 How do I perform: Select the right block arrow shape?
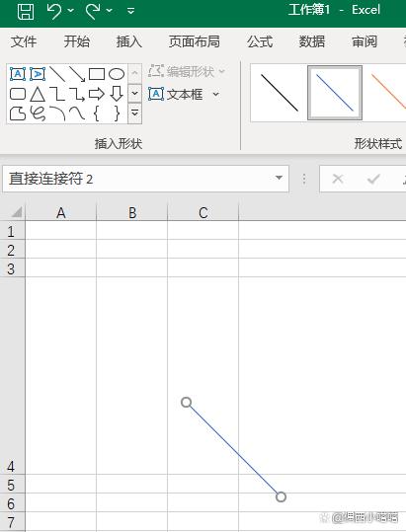(97, 94)
